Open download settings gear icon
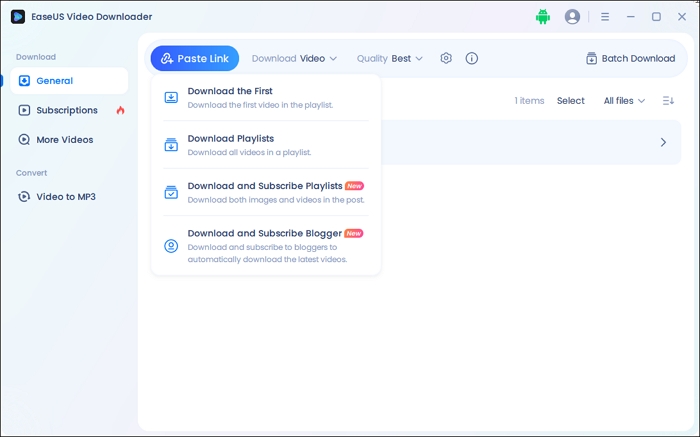This screenshot has height=437, width=700. 446,58
